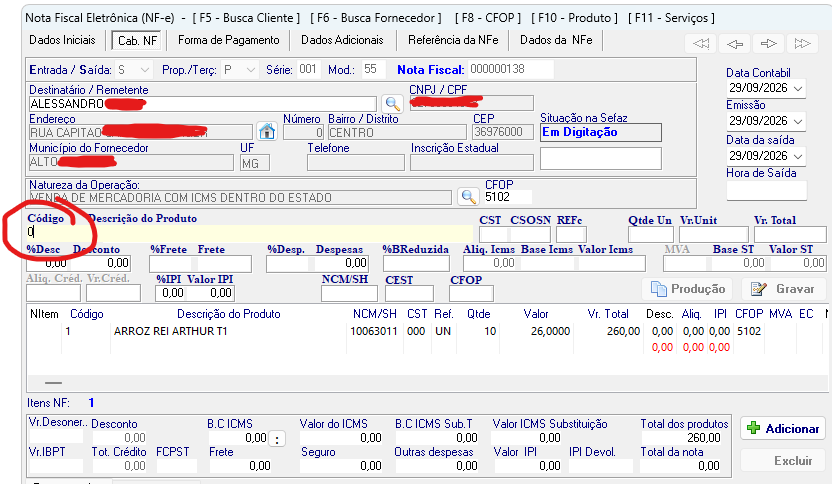The image size is (832, 484).
Task: Open the Entrada / Saída dropdown
Action: (x=144, y=70)
